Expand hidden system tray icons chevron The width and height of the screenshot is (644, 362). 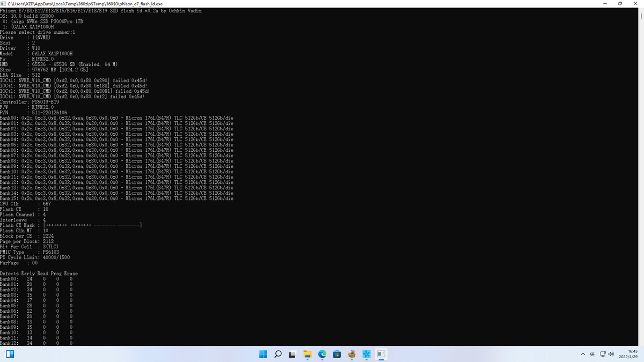(x=583, y=354)
